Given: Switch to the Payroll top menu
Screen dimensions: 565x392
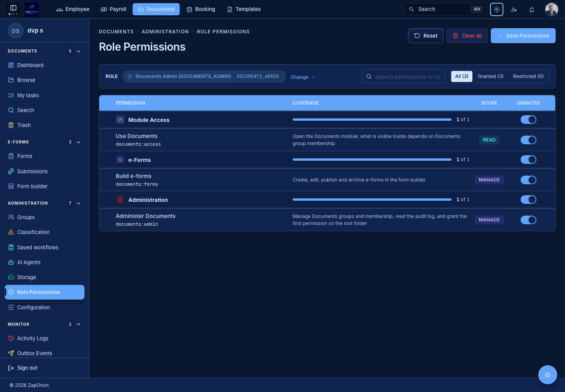Looking at the screenshot, I should (x=114, y=9).
